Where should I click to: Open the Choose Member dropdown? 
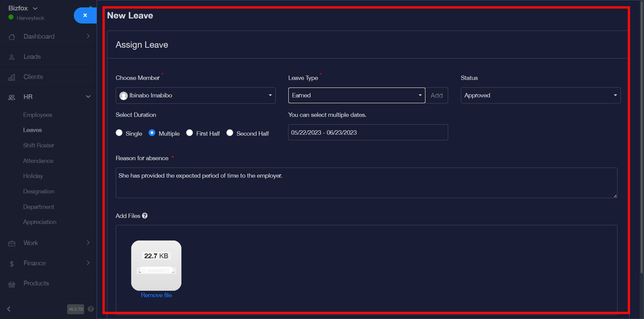click(x=196, y=96)
